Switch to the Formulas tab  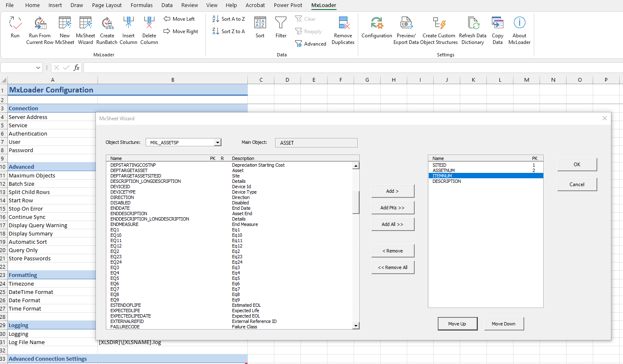(x=142, y=5)
